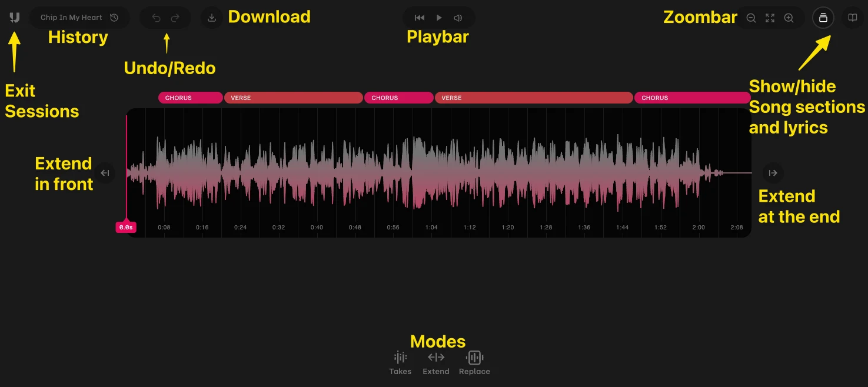Image resolution: width=868 pixels, height=387 pixels.
Task: Click the 1:04 time label
Action: 431,228
